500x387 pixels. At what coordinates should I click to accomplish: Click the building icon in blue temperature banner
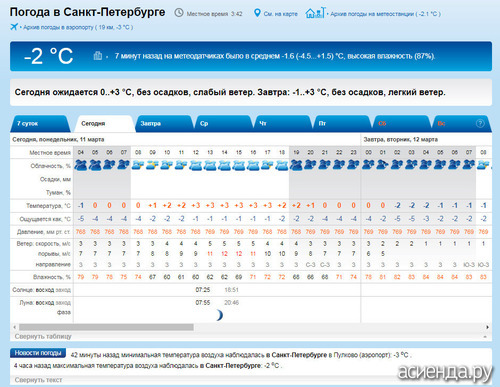pos(98,55)
